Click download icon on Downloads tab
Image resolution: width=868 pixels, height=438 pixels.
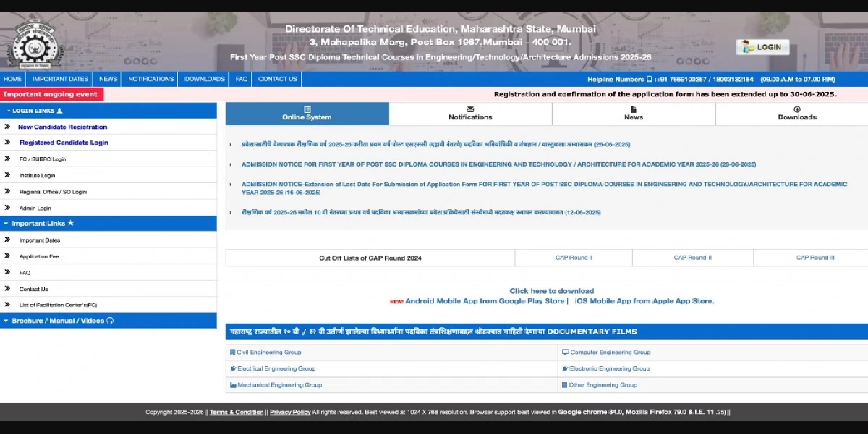pyautogui.click(x=797, y=109)
